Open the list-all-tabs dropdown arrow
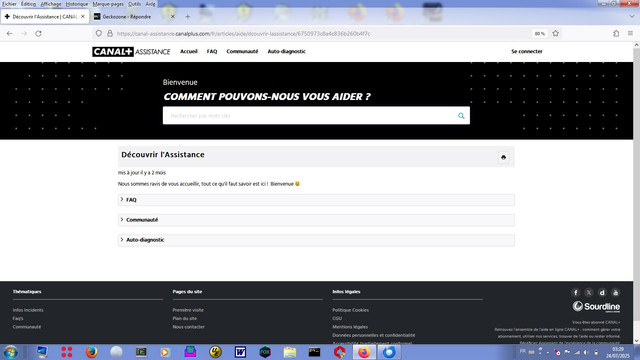Image resolution: width=640 pixels, height=360 pixels. point(632,17)
